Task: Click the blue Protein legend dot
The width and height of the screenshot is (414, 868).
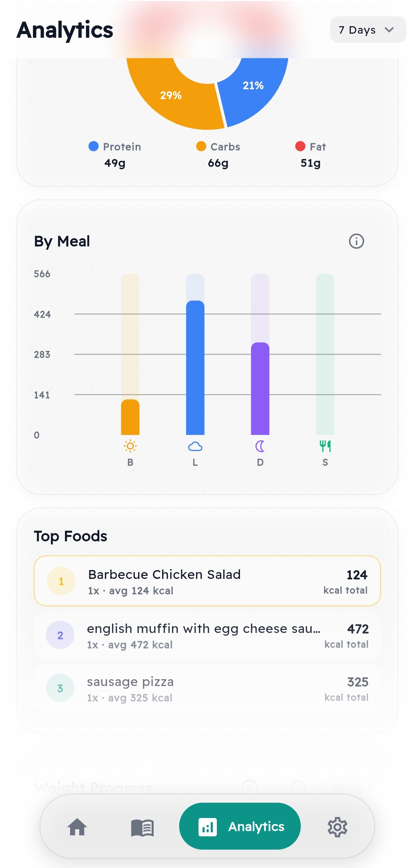Action: [93, 146]
